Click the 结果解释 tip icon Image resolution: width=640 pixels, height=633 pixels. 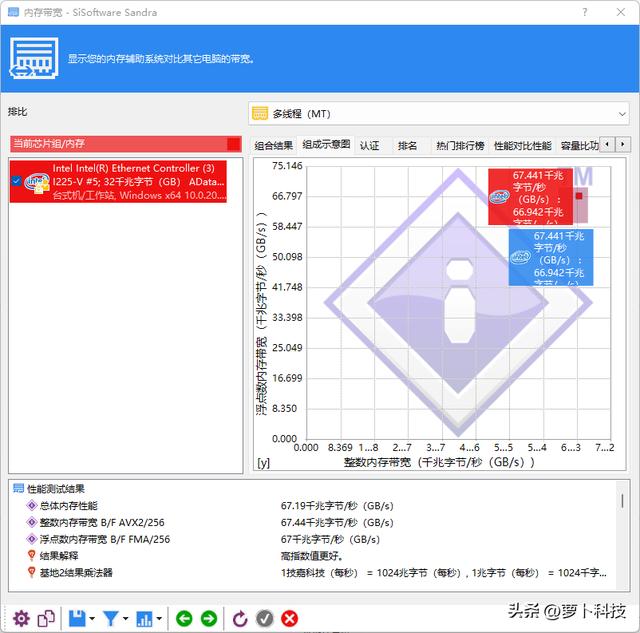click(31, 555)
